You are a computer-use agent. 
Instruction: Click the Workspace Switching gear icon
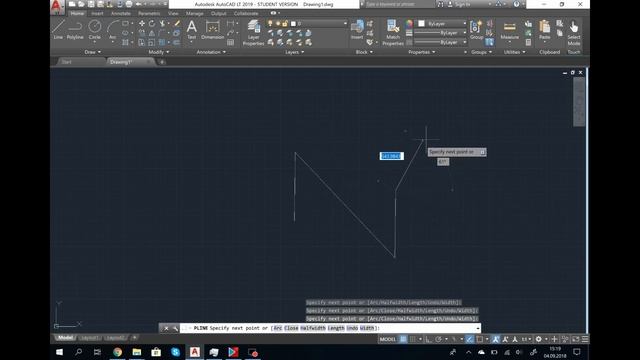coord(539,339)
